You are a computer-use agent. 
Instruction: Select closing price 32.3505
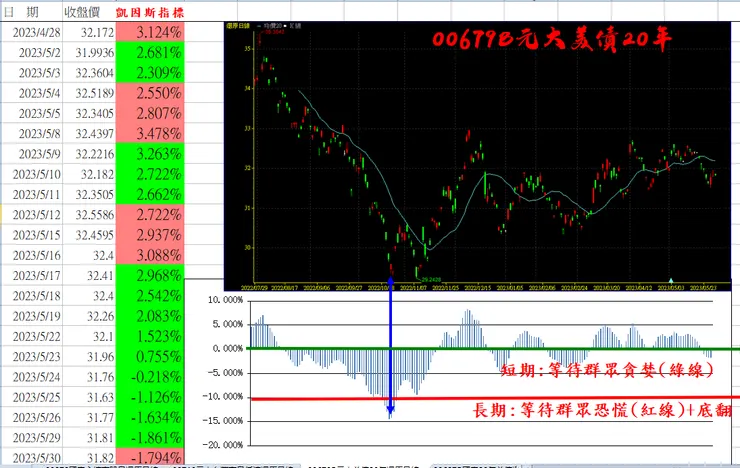click(89, 194)
